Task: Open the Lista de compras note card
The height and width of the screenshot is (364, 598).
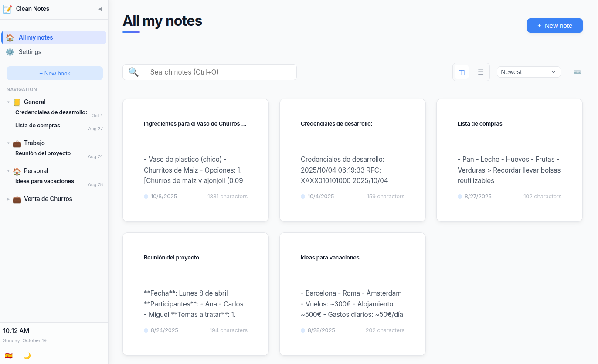Action: 509,160
